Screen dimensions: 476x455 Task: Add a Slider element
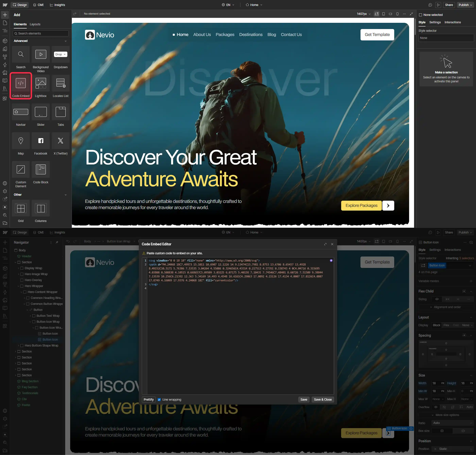point(41,115)
